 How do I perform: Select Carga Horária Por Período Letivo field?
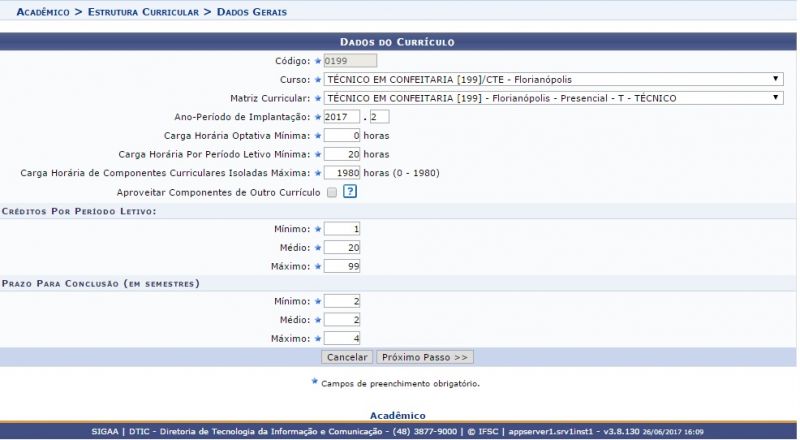pos(342,154)
